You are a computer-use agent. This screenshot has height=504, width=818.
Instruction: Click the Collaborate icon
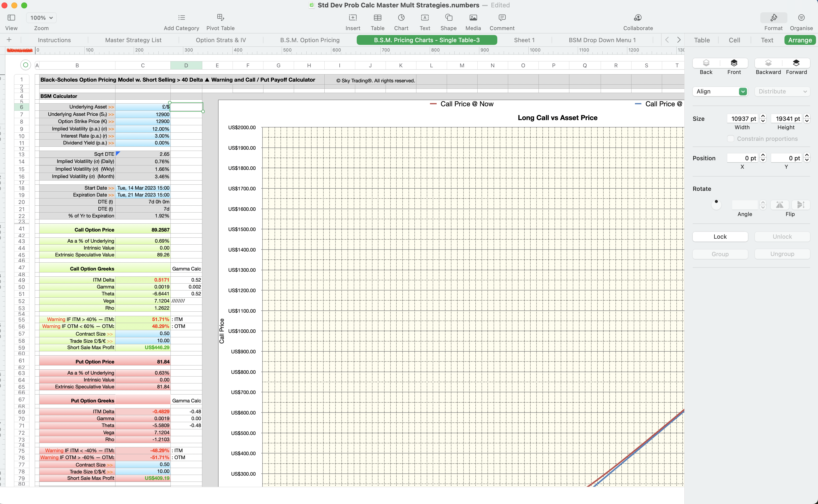click(638, 18)
